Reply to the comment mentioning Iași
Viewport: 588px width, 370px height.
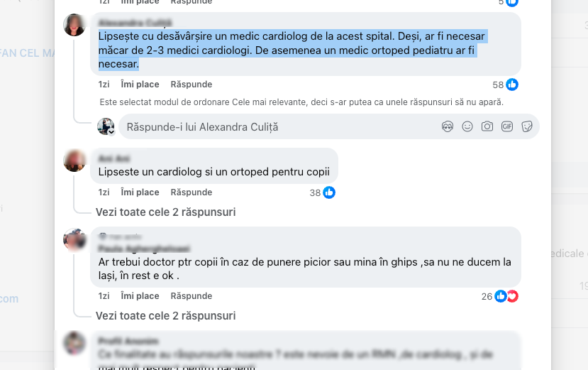(x=192, y=296)
